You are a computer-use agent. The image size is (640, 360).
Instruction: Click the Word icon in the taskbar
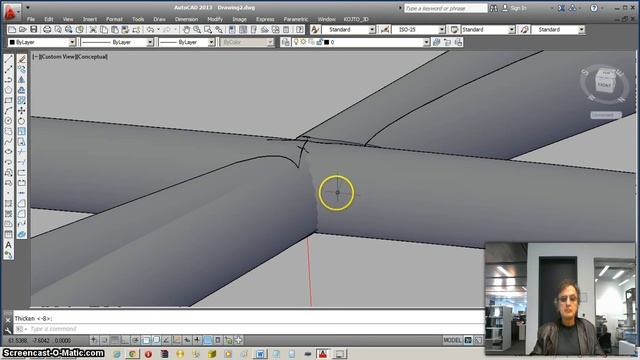tap(260, 354)
